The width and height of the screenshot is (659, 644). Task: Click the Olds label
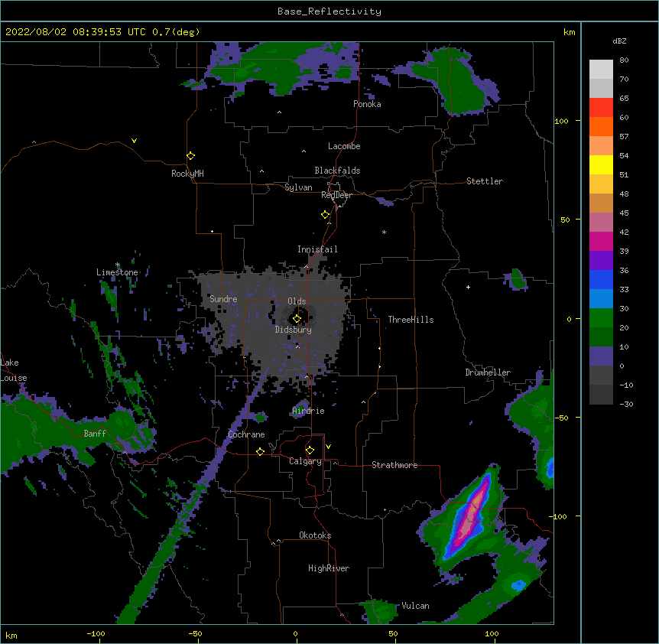pos(297,301)
